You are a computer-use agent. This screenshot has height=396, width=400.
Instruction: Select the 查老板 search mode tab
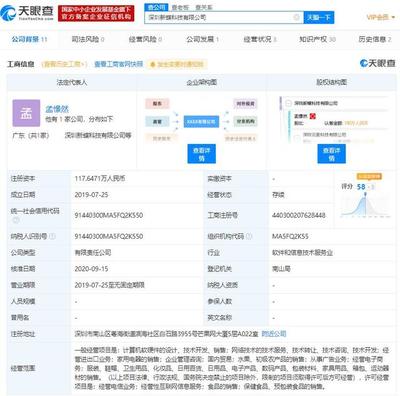[x=181, y=7]
